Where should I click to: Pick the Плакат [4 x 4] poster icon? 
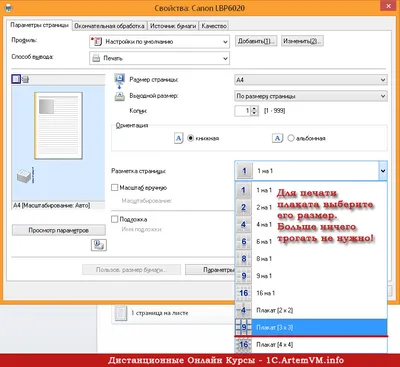tap(244, 344)
